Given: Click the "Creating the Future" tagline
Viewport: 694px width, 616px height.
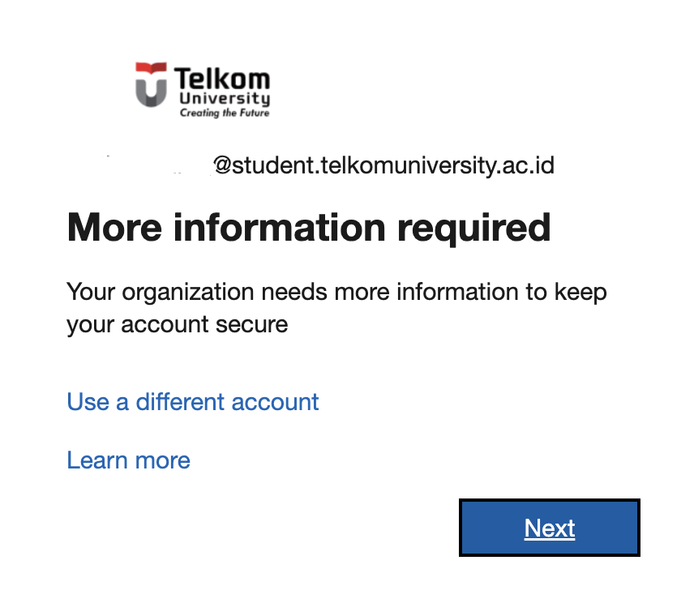Looking at the screenshot, I should click(x=225, y=113).
